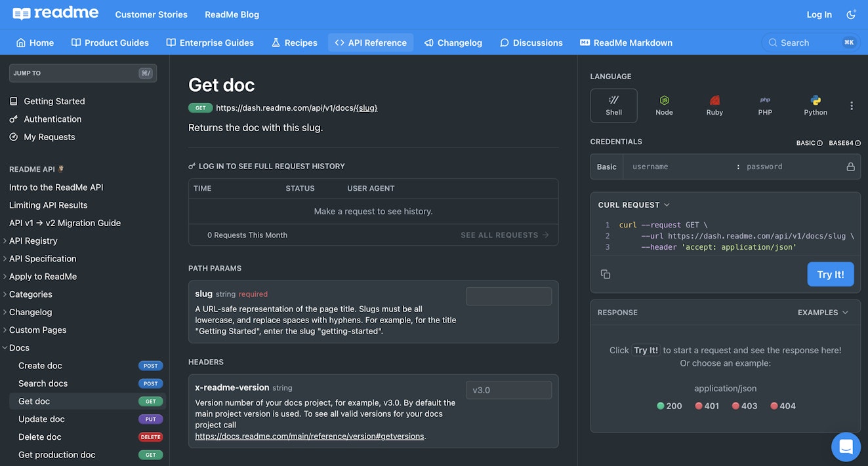Viewport: 868px width, 466px height.
Task: Choose Node language icon
Action: (x=664, y=106)
